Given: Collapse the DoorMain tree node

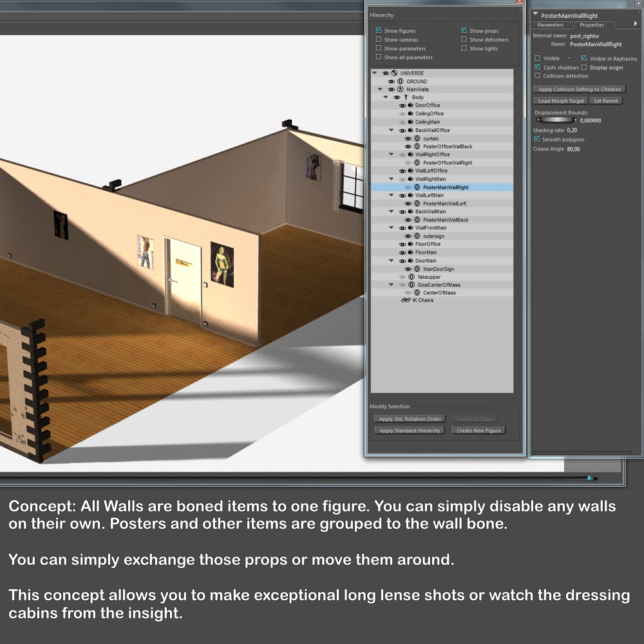Looking at the screenshot, I should pos(391,261).
